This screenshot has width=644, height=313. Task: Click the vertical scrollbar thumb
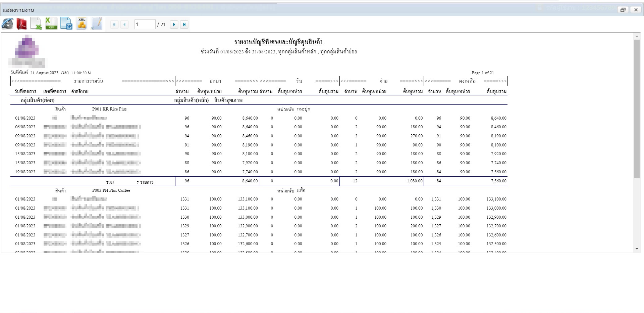pyautogui.click(x=637, y=107)
